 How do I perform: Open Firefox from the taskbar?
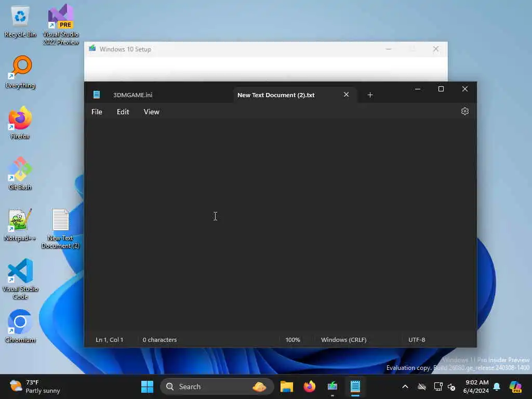point(310,387)
